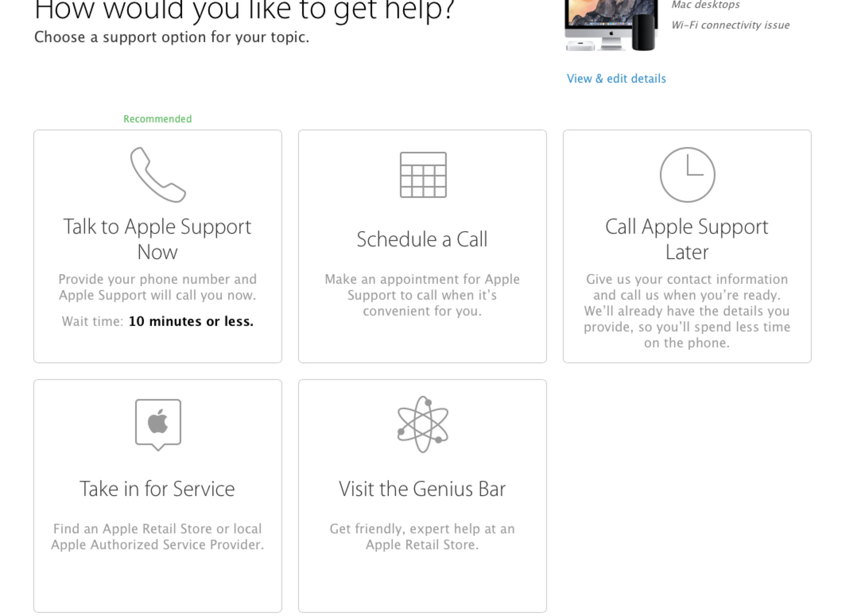Select the Visit the Genius Bar heading
Screen dimensions: 861x616
coord(422,488)
